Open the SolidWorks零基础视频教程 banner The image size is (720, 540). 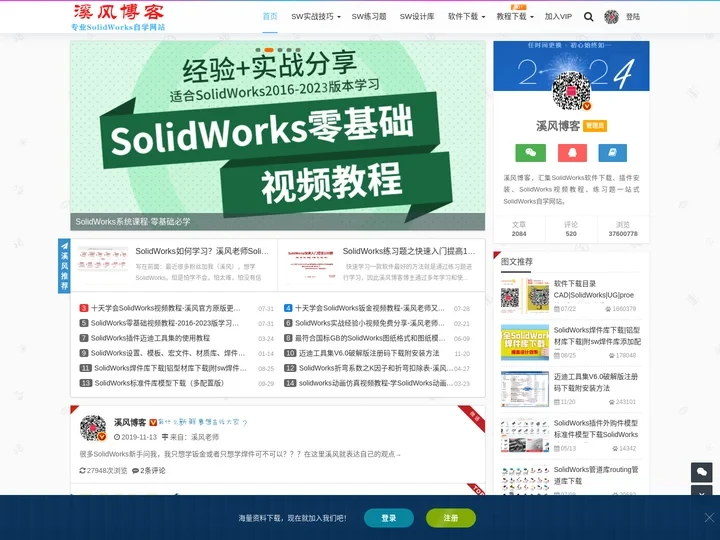(278, 135)
